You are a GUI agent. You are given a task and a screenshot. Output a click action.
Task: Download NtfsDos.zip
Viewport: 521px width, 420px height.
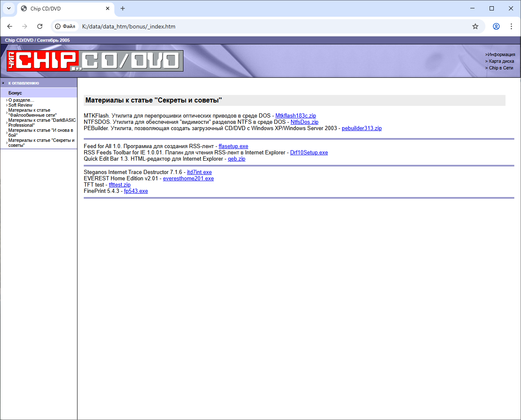click(304, 122)
